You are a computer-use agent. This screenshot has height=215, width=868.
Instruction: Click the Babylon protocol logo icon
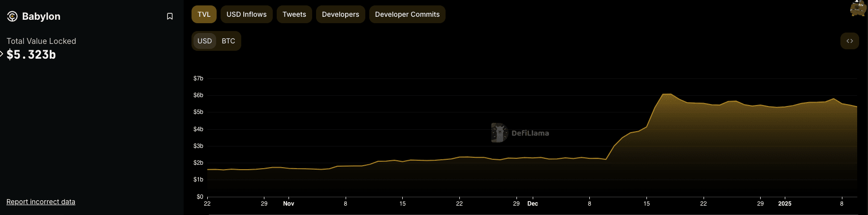(12, 16)
